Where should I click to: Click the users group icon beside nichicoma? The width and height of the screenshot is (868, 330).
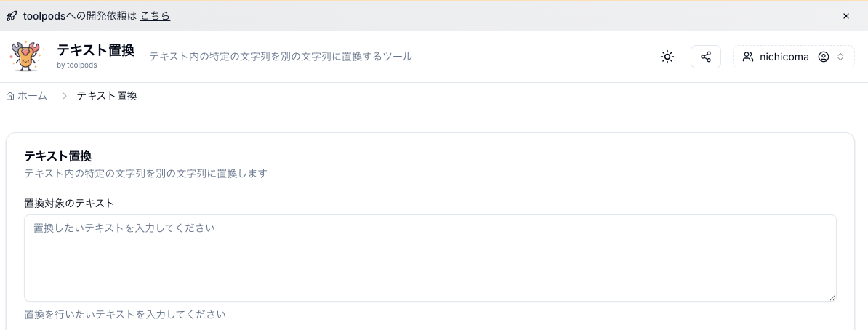(x=748, y=57)
